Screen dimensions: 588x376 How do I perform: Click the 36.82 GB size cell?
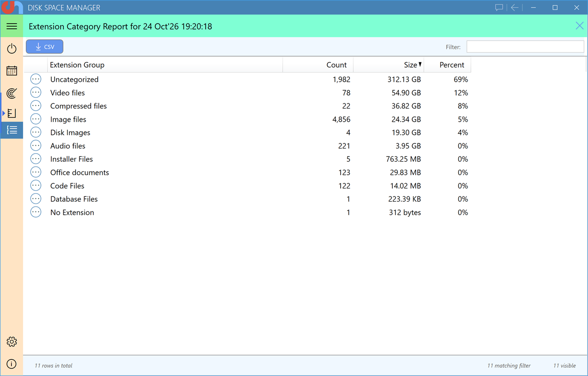click(x=406, y=106)
